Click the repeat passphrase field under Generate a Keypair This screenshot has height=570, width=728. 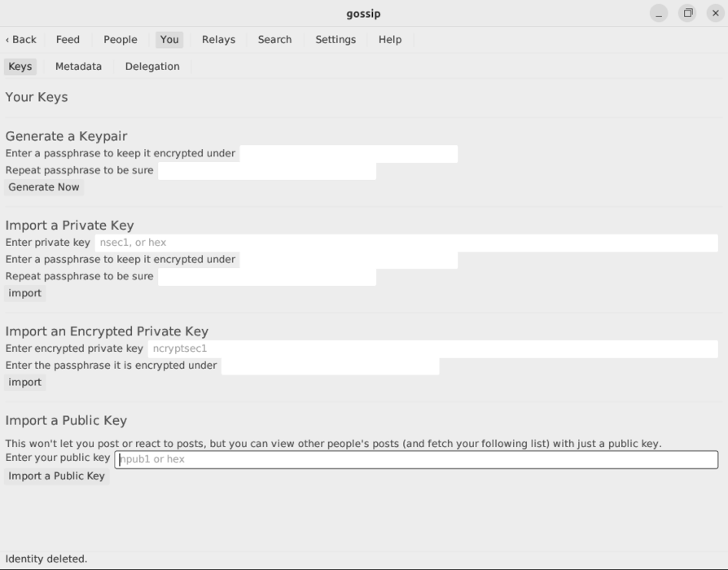(269, 171)
